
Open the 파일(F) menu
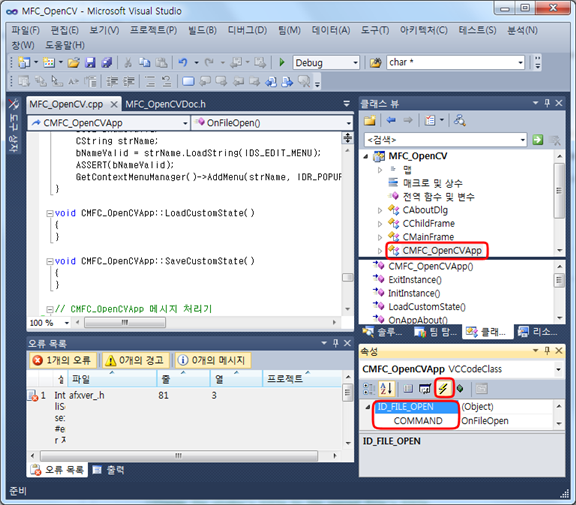click(26, 30)
